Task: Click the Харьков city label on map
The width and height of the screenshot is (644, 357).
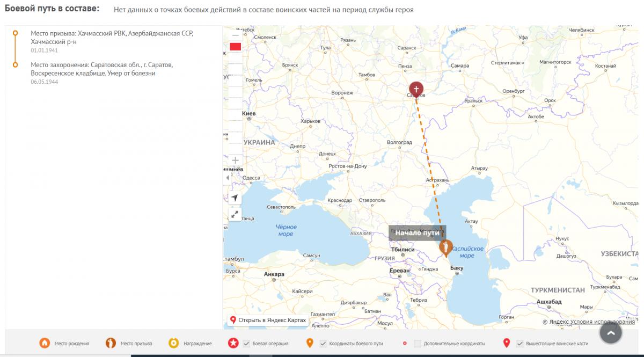Action: pos(310,121)
